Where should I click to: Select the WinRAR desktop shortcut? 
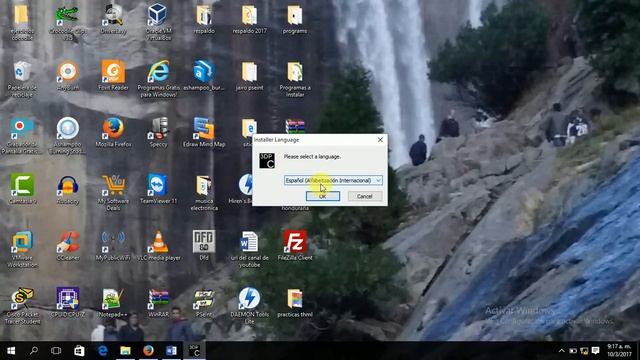pos(158,303)
